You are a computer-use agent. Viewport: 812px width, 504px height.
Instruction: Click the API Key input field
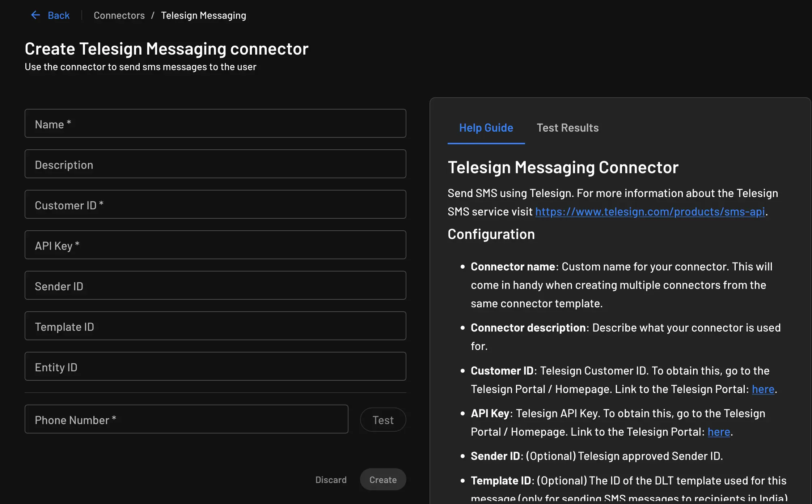(215, 245)
